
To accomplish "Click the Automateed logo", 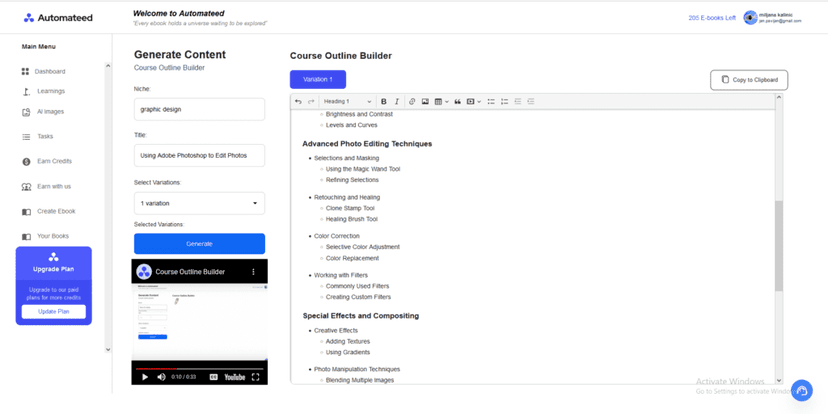I will tap(58, 17).
